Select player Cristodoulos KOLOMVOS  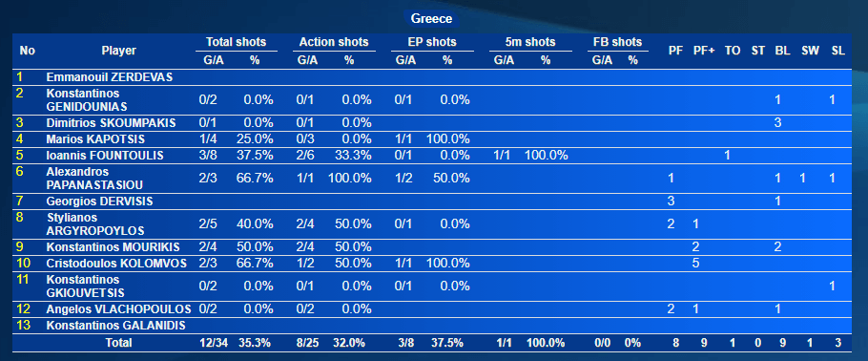coord(116,263)
